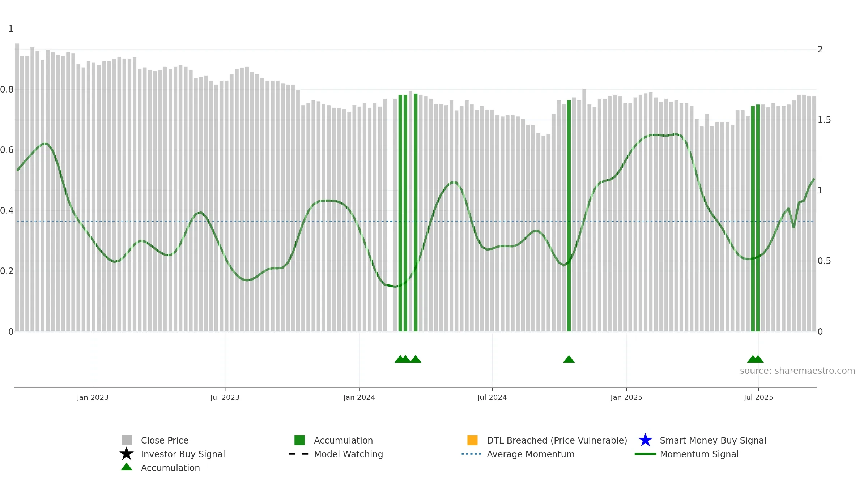Viewport: 868px width, 488px height.
Task: Click the Jan 2025 x-axis label
Action: click(626, 398)
